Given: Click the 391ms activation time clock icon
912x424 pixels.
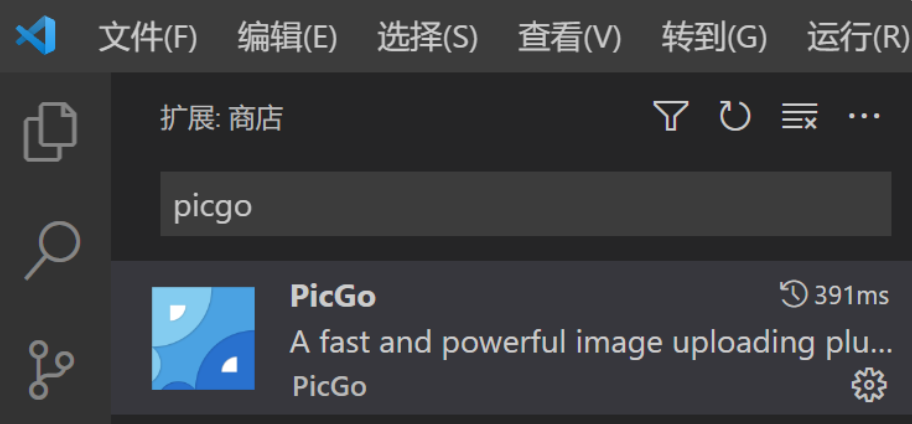Looking at the screenshot, I should click(793, 294).
